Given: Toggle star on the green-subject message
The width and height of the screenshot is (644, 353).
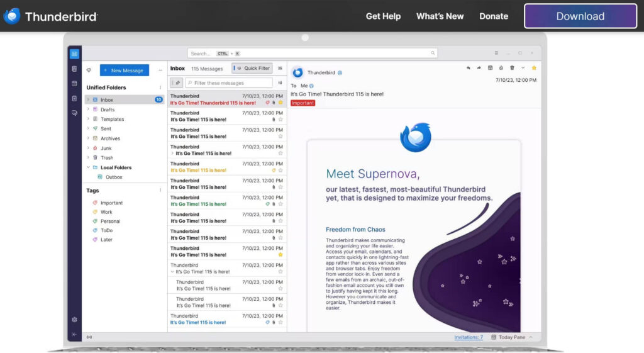Looking at the screenshot, I should 280,204.
